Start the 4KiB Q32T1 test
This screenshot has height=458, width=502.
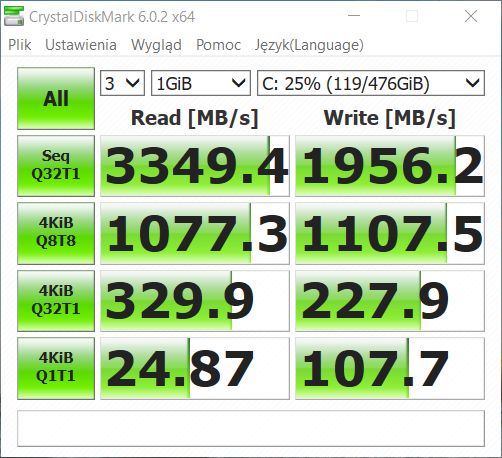(x=56, y=301)
